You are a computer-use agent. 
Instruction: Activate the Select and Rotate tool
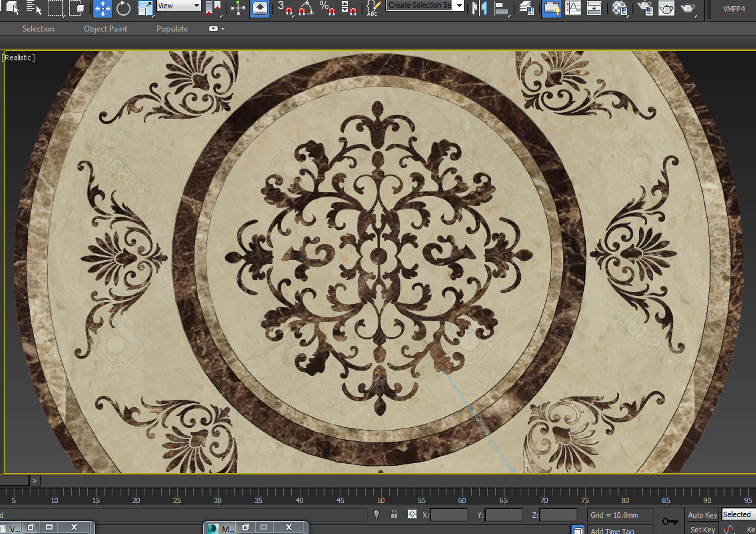(x=123, y=8)
